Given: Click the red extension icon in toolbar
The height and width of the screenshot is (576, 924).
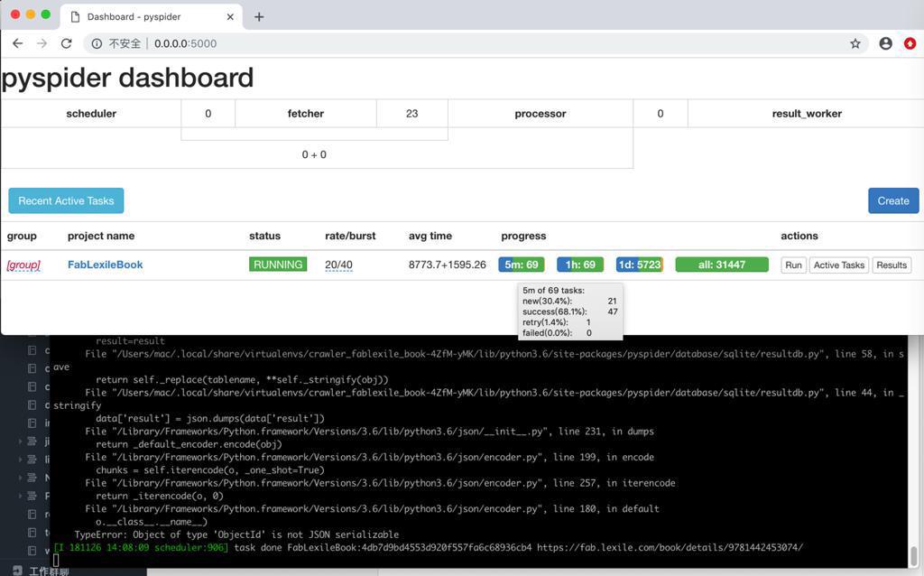Looking at the screenshot, I should pos(910,43).
